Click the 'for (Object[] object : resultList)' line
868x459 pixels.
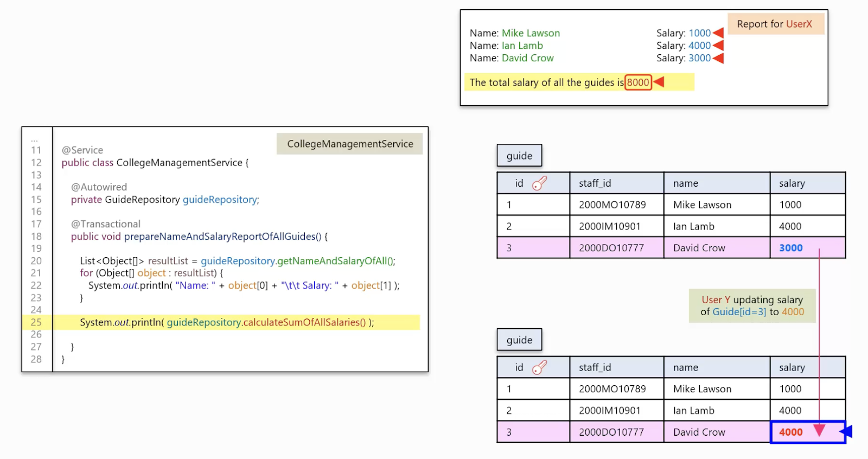[x=151, y=273]
